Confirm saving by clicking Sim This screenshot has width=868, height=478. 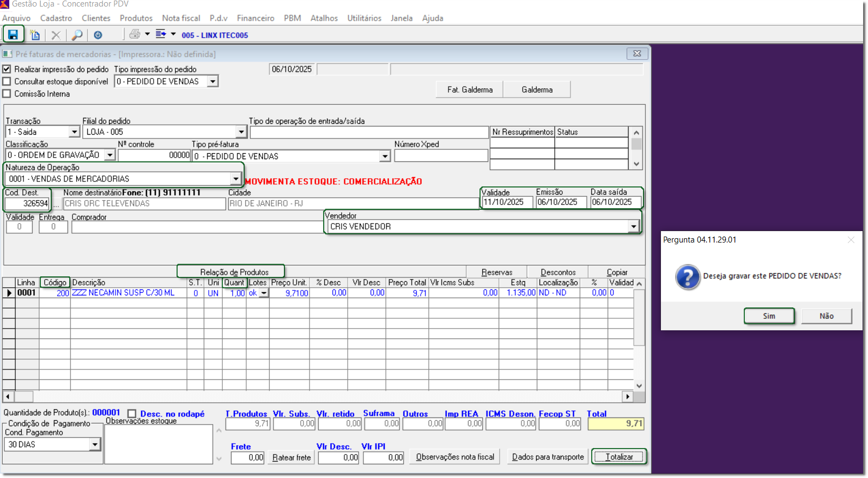[x=769, y=316]
